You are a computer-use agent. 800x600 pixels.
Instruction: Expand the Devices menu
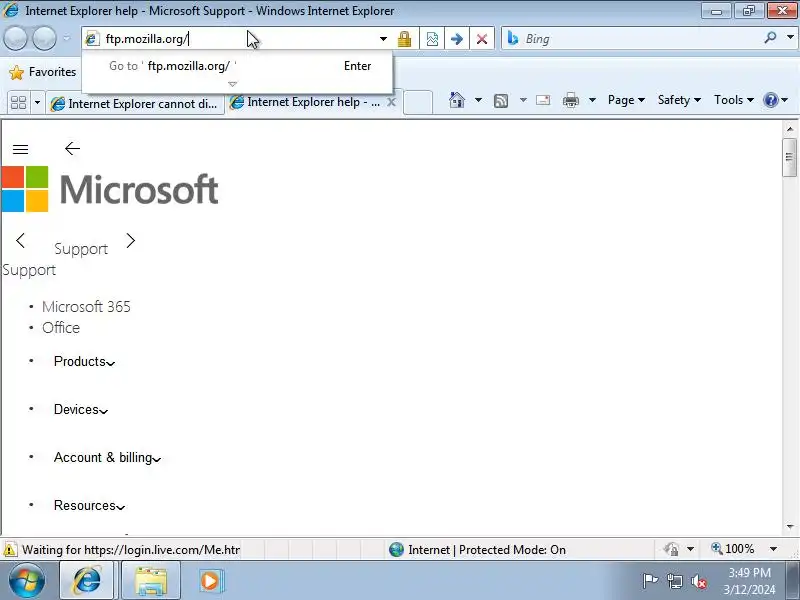81,410
